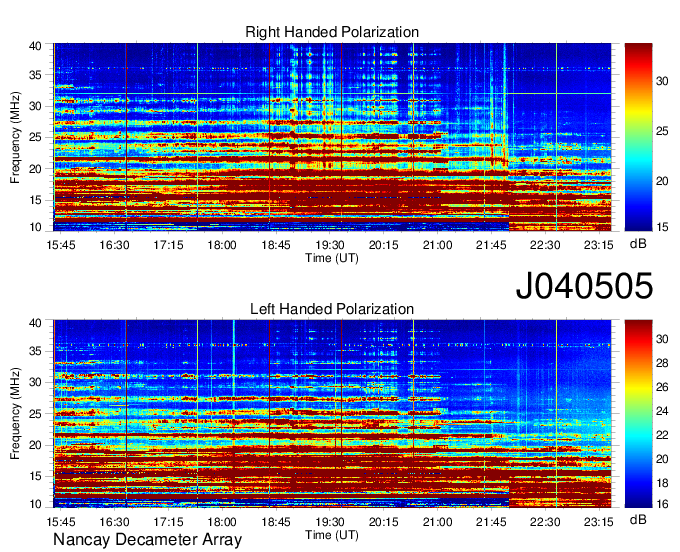Viewport: 680px width, 552px height.
Task: Click "18:00" time tick on Right Handed plot
Action: point(222,245)
